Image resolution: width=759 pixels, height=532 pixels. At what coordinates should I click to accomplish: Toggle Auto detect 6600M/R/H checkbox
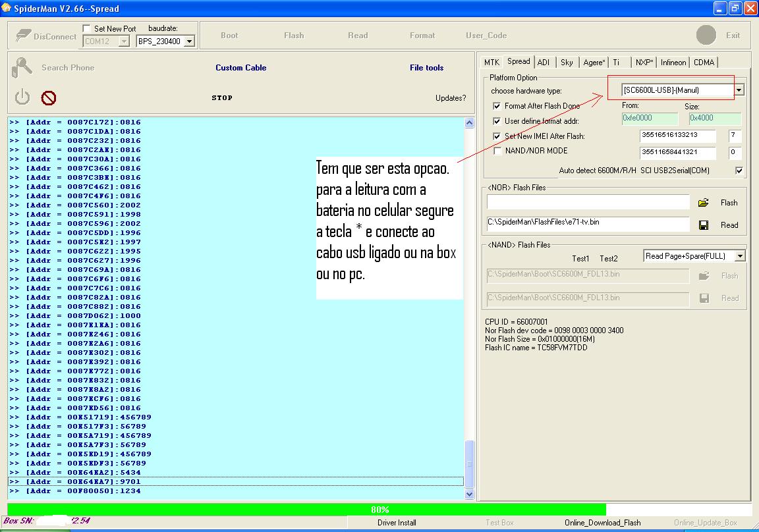pos(739,171)
